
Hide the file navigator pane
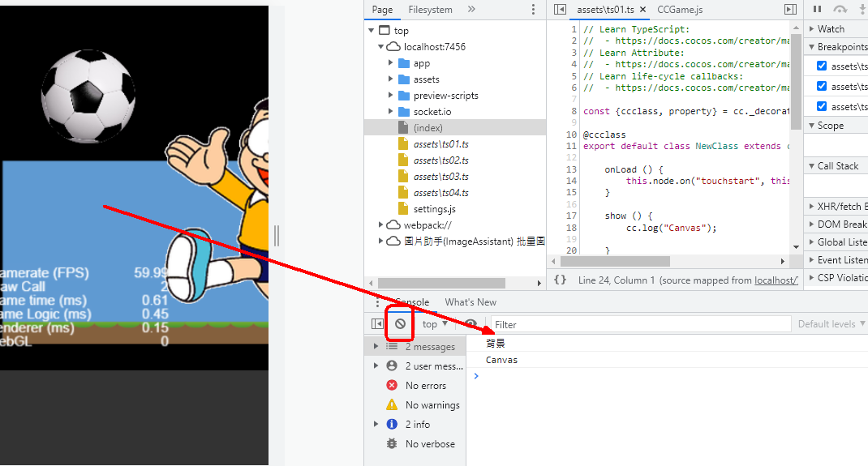coord(561,10)
